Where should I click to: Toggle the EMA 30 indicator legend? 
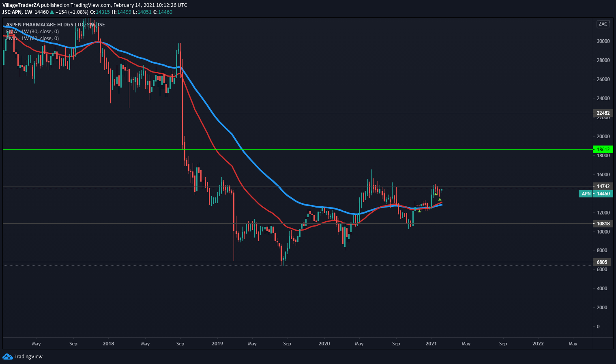click(x=32, y=32)
